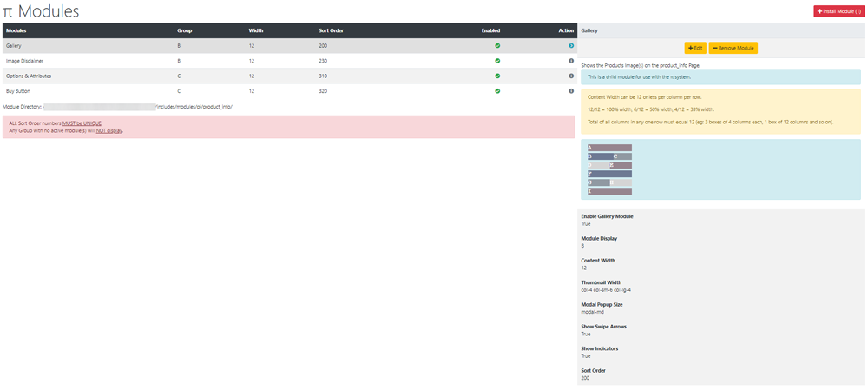
Task: Click the Width column header
Action: [256, 30]
